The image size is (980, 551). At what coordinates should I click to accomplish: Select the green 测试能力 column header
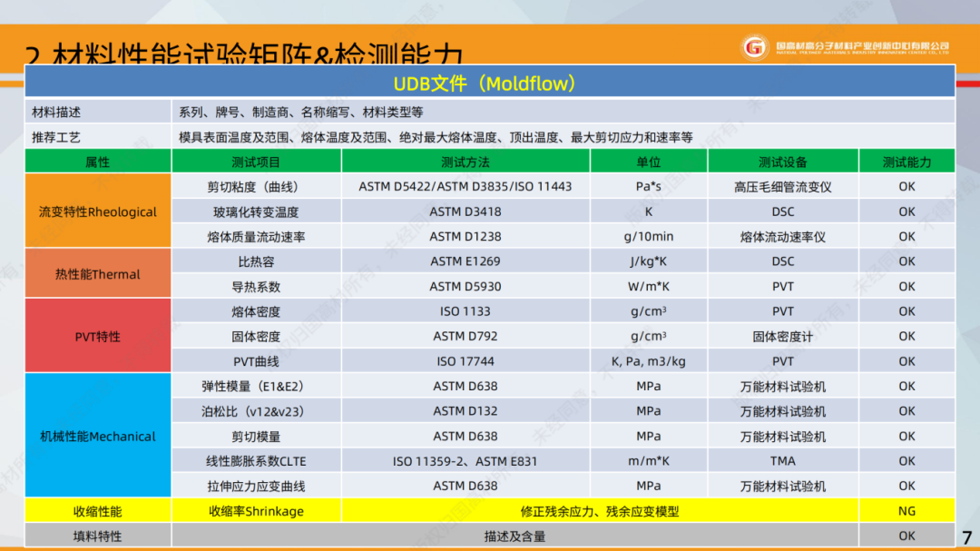pyautogui.click(x=906, y=160)
